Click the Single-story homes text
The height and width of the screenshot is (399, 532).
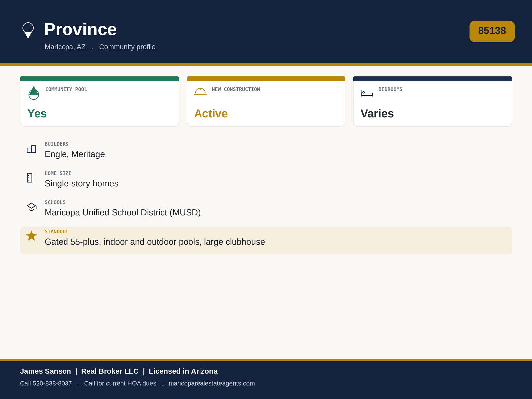[81, 184]
